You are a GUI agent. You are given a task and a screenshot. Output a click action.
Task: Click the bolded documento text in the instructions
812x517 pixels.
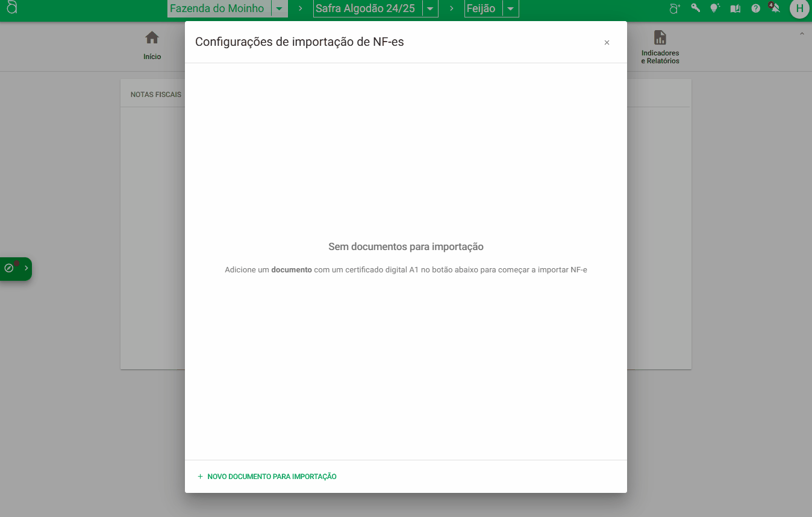(x=291, y=269)
